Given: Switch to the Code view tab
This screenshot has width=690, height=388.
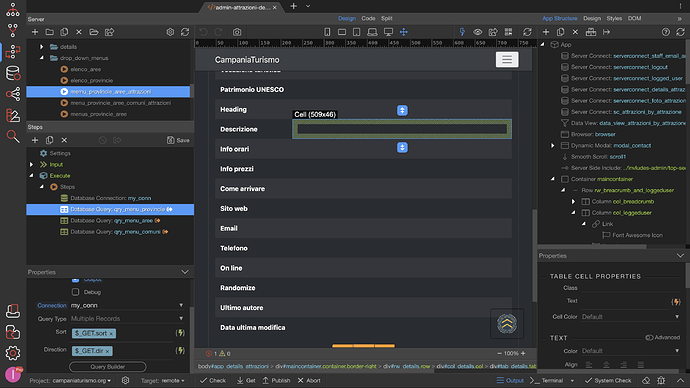Looking at the screenshot, I should pyautogui.click(x=368, y=18).
